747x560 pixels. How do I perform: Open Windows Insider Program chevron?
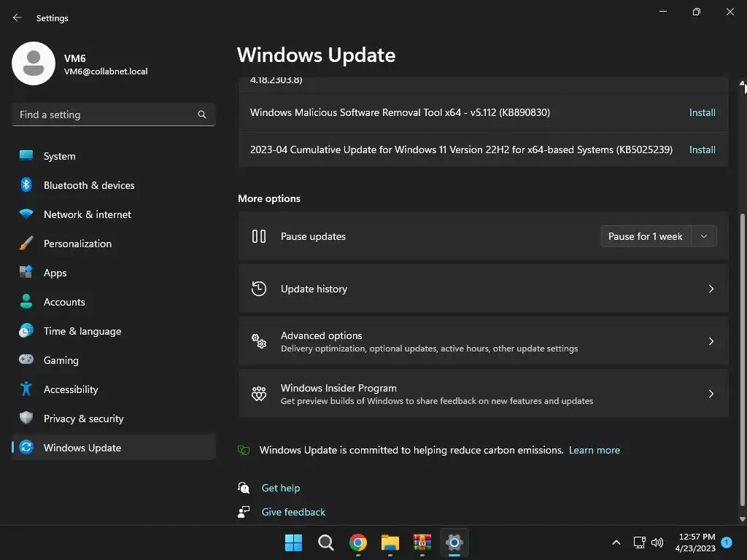pos(711,393)
